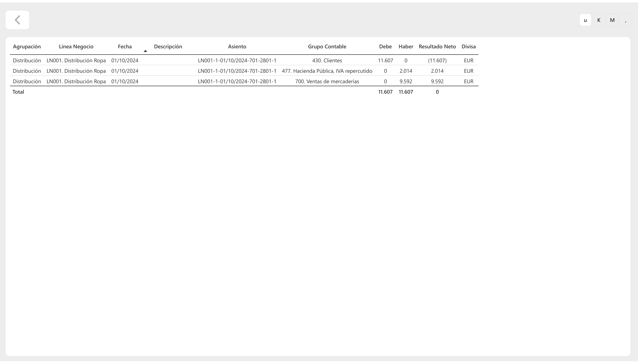Click EUR in the 700. Ventas row
The width and height of the screenshot is (638, 364).
tap(469, 81)
